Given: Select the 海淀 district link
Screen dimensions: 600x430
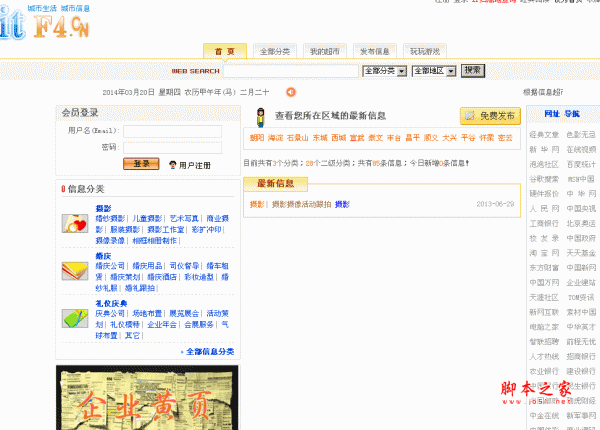Looking at the screenshot, I should [275, 138].
